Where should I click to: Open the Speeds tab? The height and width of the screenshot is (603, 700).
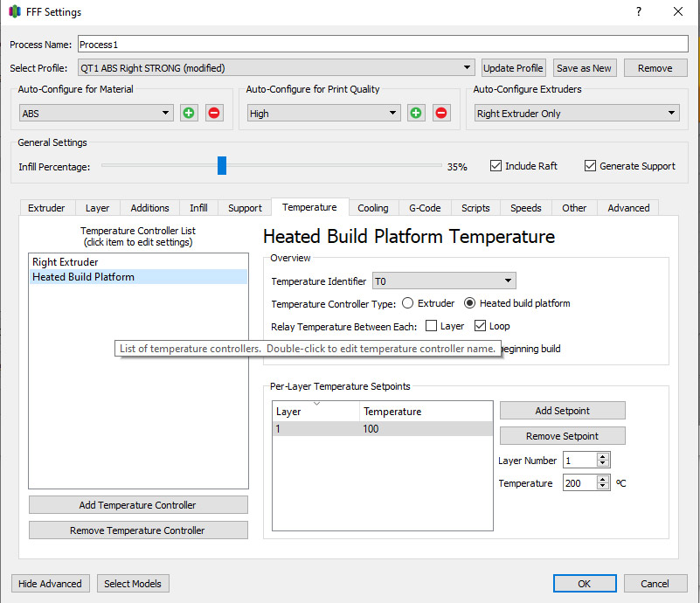click(525, 208)
